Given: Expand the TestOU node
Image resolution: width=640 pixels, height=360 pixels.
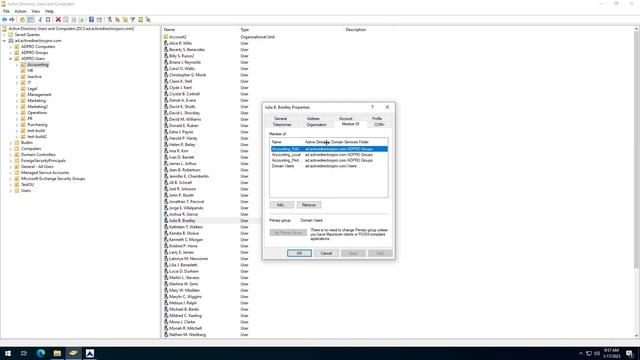Looking at the screenshot, I should [11, 184].
